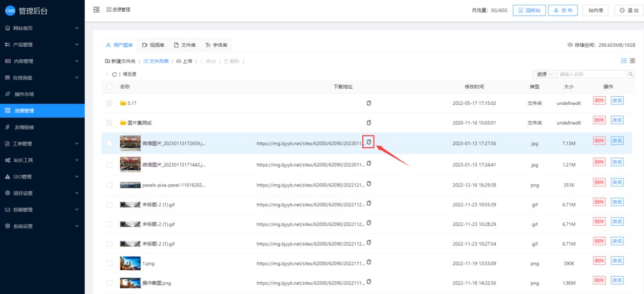Copy download link of 1.png
The height and width of the screenshot is (294, 644).
[x=369, y=262]
